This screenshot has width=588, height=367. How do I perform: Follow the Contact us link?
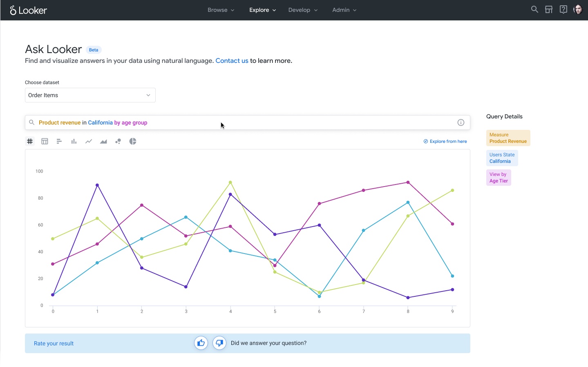(x=232, y=61)
